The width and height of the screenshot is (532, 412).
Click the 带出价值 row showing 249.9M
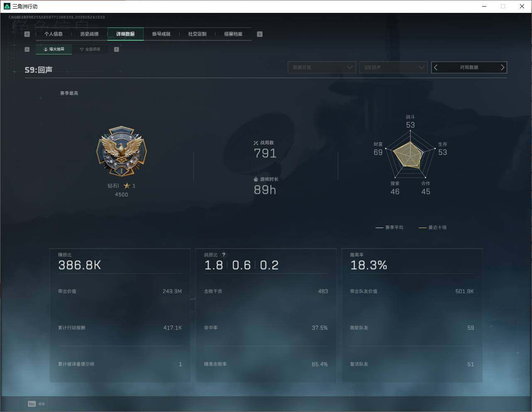(120, 291)
